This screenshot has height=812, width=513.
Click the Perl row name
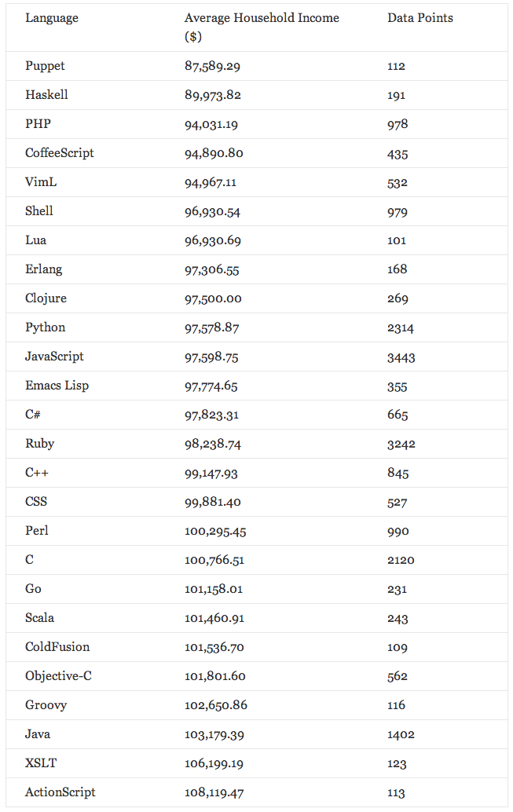(36, 531)
